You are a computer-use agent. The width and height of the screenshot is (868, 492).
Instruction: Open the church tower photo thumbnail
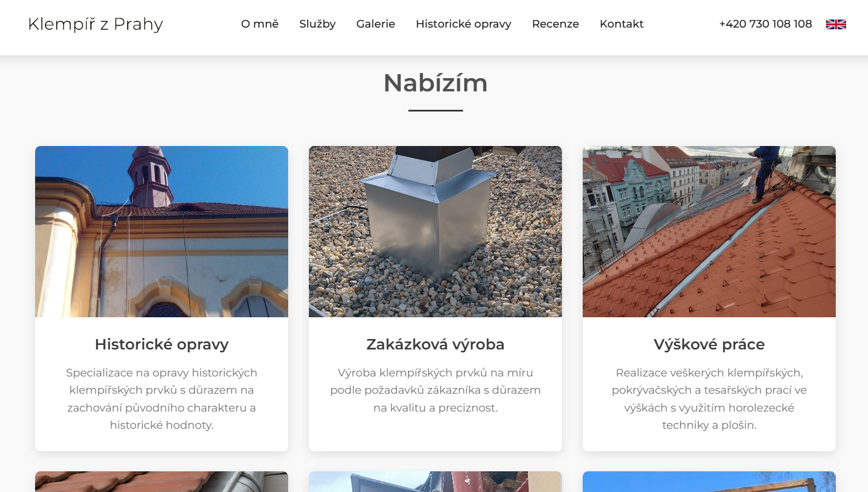[x=162, y=232]
